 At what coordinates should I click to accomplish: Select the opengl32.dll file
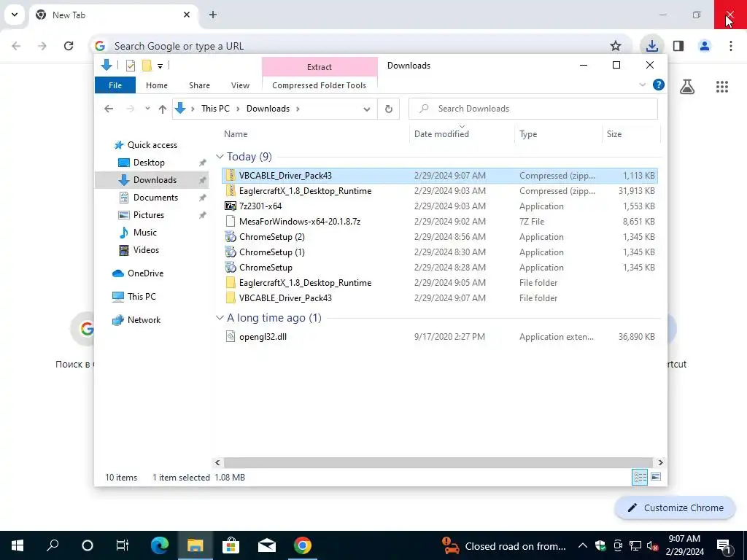coord(440,337)
